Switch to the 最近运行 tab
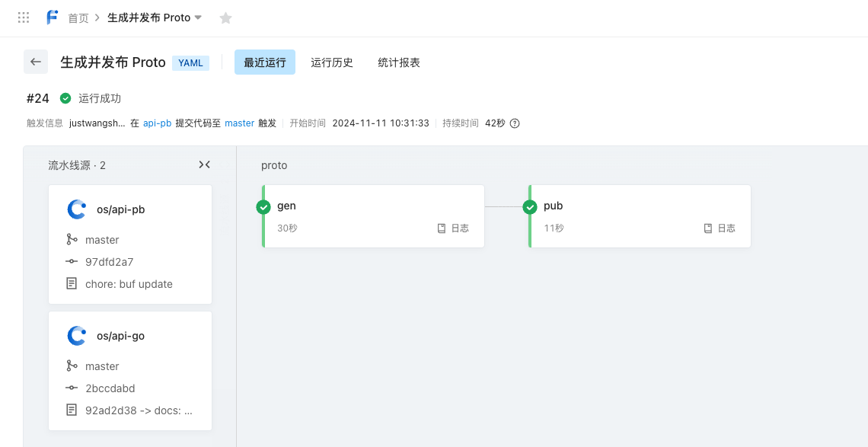 tap(264, 62)
